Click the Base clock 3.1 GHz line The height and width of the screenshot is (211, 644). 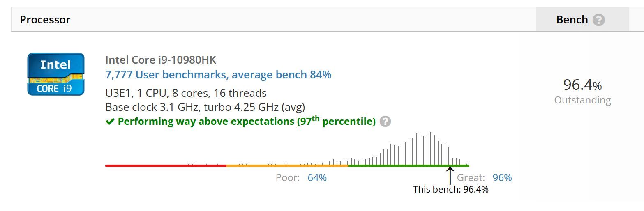pyautogui.click(x=205, y=108)
